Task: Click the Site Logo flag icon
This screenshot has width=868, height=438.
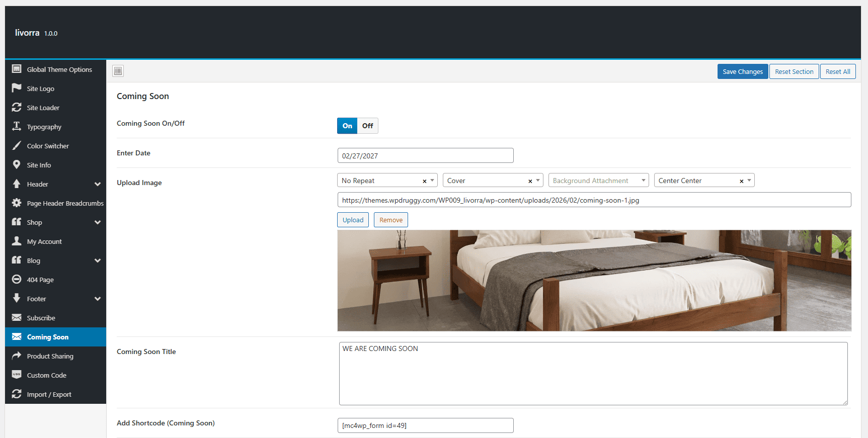Action: (17, 88)
